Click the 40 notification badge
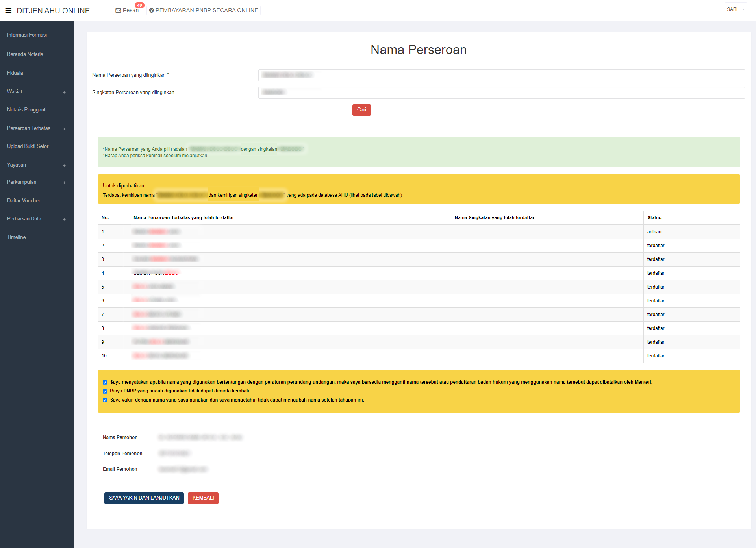 click(x=139, y=5)
